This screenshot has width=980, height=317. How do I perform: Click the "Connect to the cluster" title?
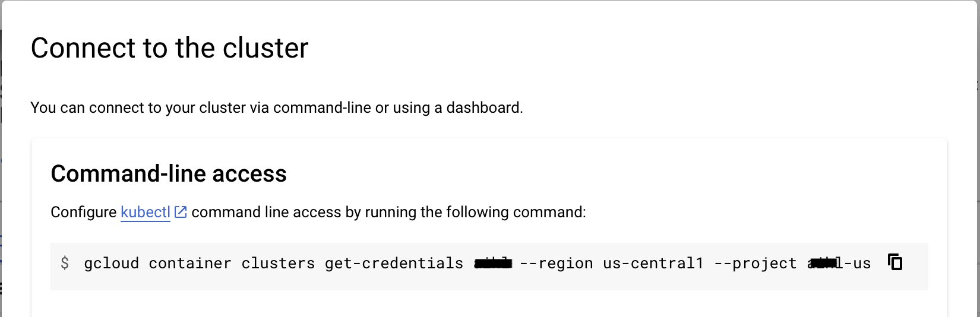point(169,48)
